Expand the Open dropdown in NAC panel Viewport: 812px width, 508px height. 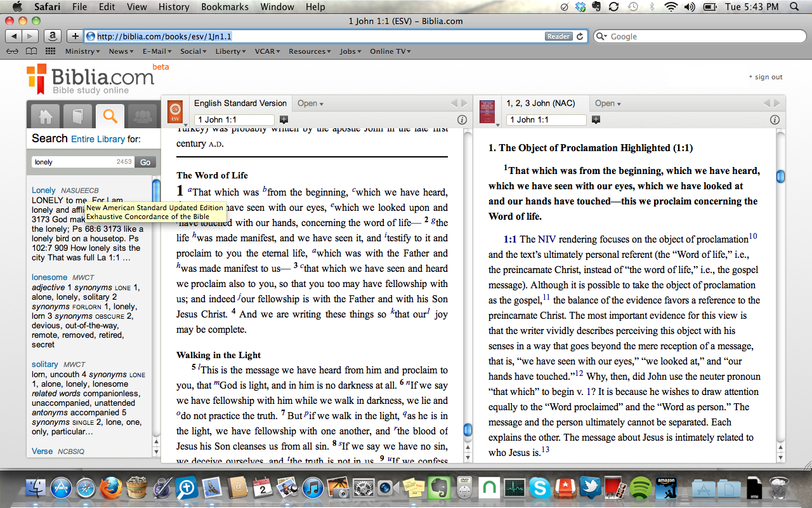[608, 104]
